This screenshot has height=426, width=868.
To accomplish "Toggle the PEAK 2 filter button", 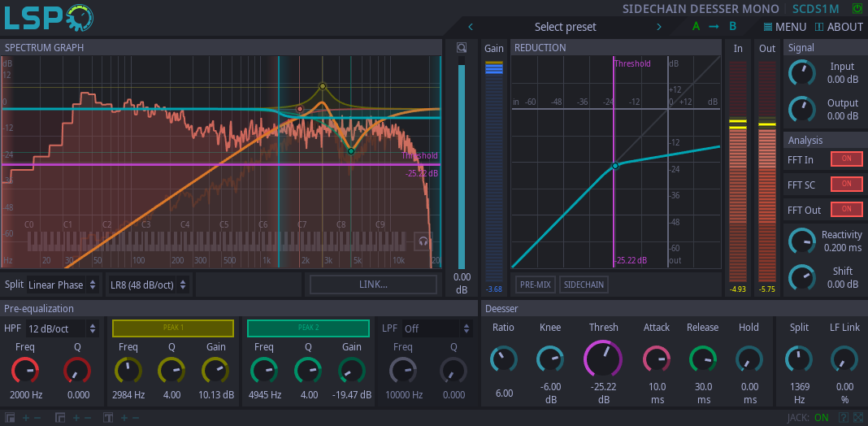I will (x=308, y=328).
